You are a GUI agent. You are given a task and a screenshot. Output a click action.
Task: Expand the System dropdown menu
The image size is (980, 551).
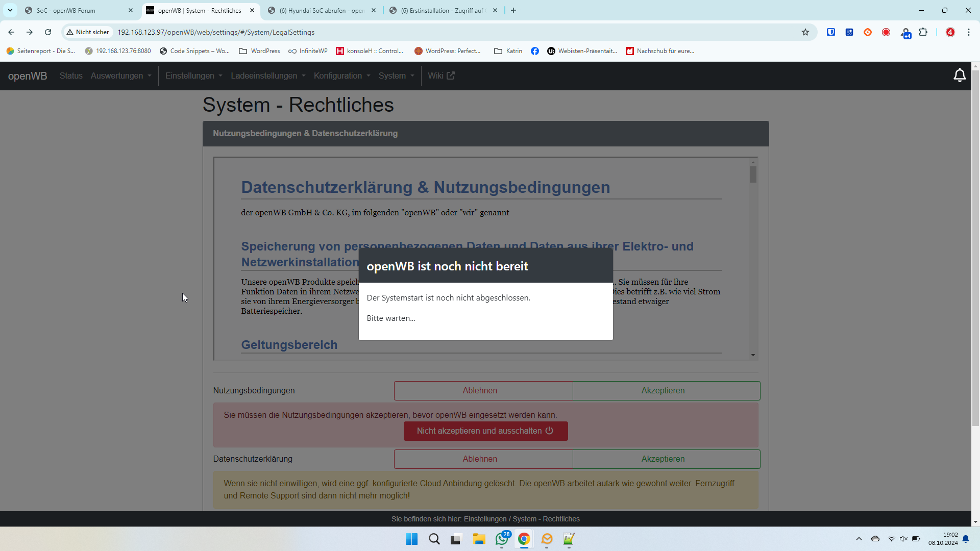pyautogui.click(x=397, y=76)
